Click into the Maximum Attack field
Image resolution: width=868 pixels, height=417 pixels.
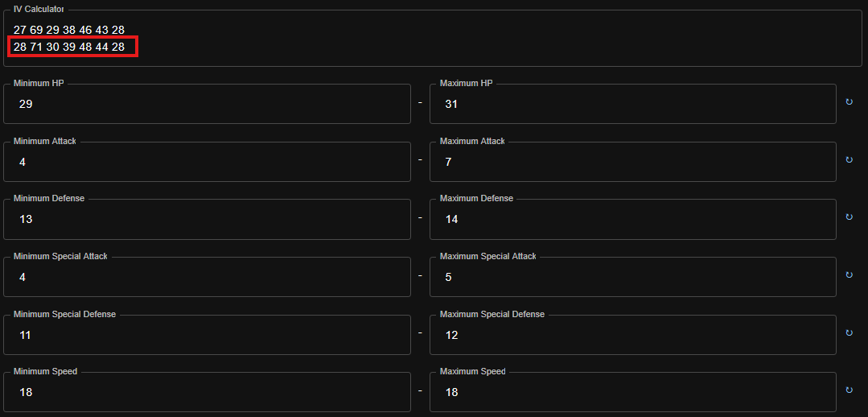632,163
